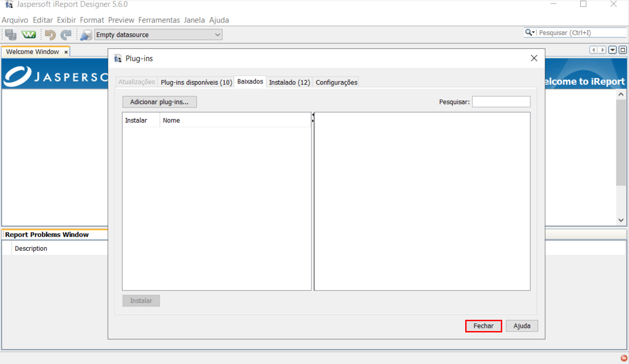
Task: Click the search magnifier icon dropdown
Action: [x=530, y=32]
